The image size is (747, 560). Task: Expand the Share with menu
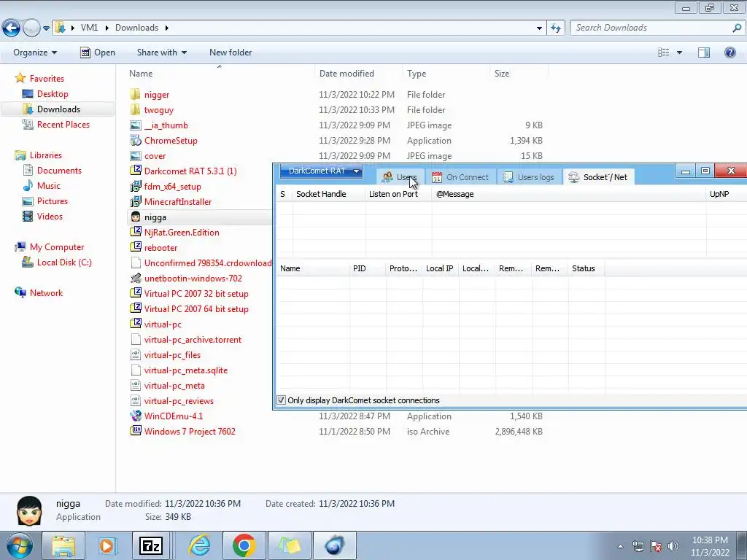[x=161, y=52]
